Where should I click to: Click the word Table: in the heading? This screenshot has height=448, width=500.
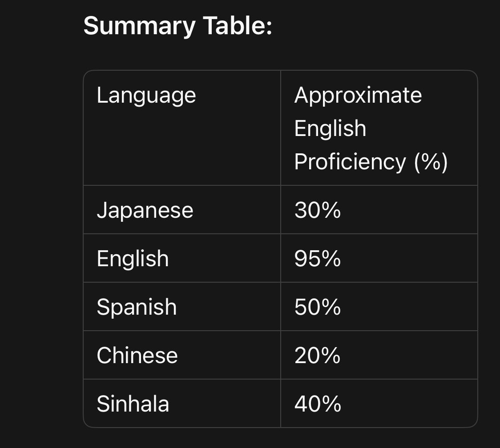tap(238, 25)
